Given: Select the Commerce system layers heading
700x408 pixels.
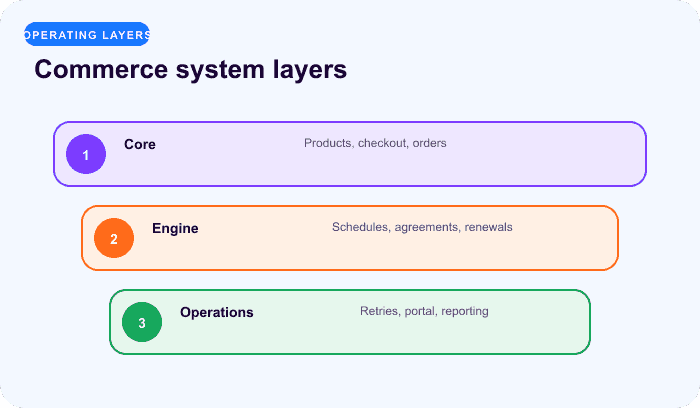Looking at the screenshot, I should 191,70.
